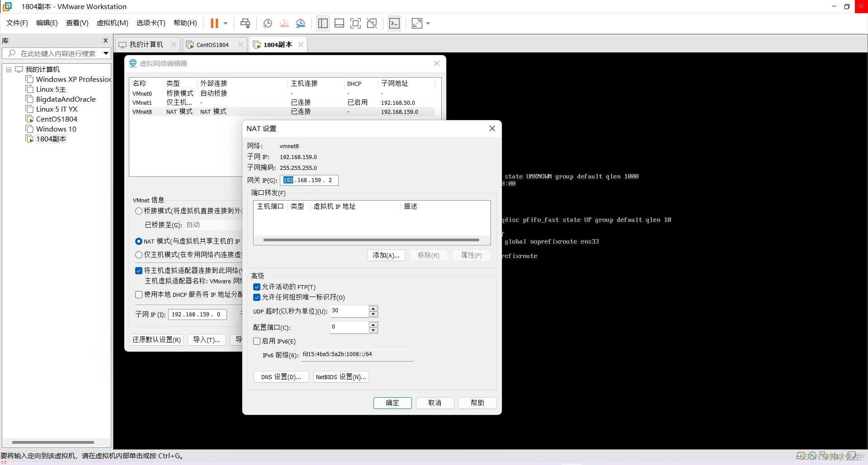Select the VMnet1 row in network list
868x465 pixels.
283,103
